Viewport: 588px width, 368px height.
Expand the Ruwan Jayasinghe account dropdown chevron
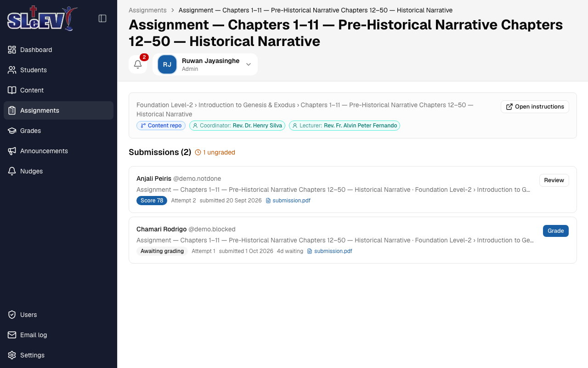point(249,64)
